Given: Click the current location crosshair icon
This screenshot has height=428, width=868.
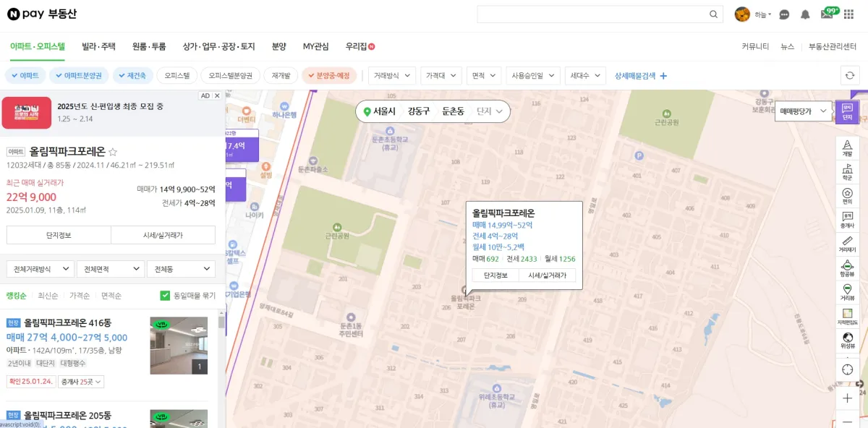Looking at the screenshot, I should pos(846,369).
